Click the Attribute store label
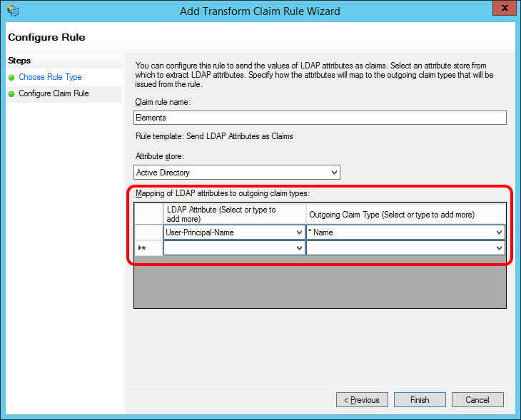This screenshot has height=420, width=521. (159, 156)
